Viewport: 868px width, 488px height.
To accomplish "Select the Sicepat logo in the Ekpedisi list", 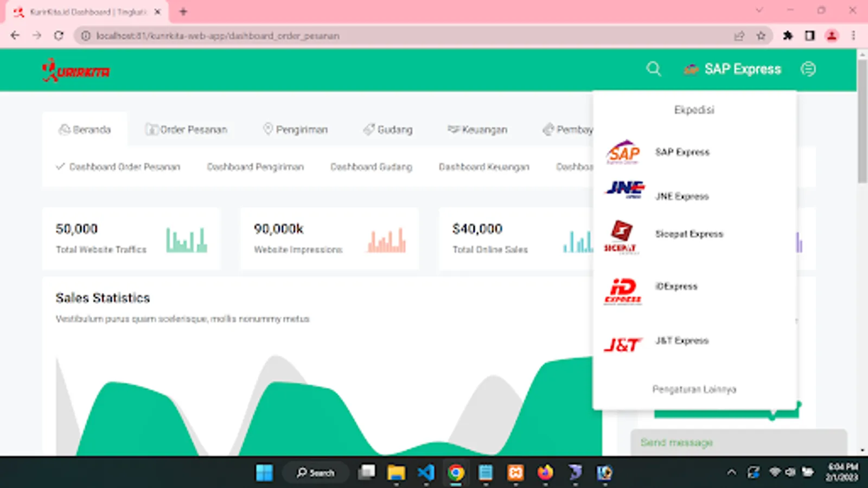I will point(622,237).
